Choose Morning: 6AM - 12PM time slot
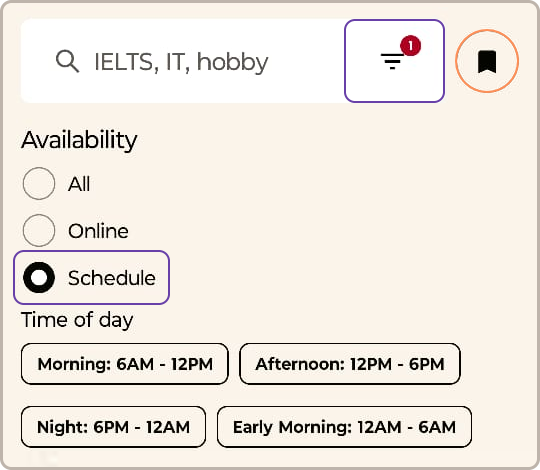 click(x=125, y=364)
